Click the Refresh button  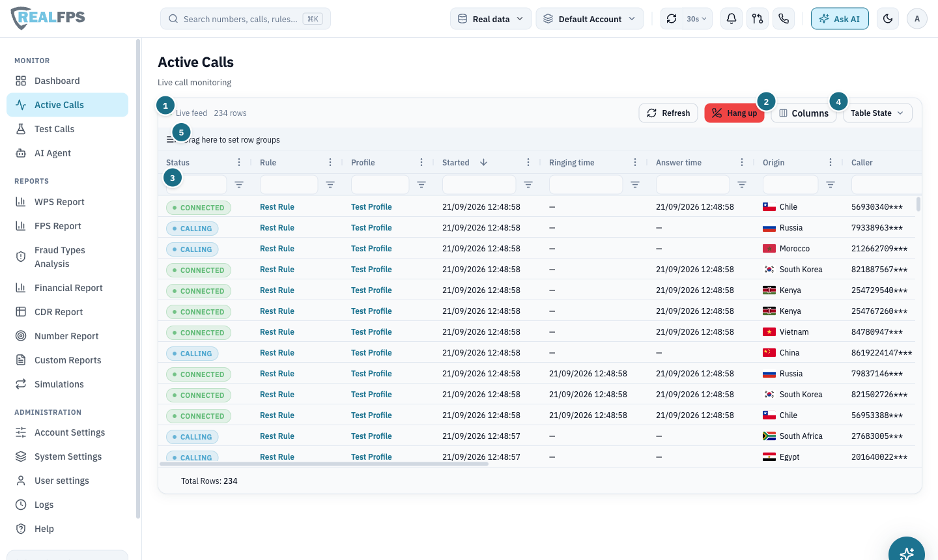668,113
